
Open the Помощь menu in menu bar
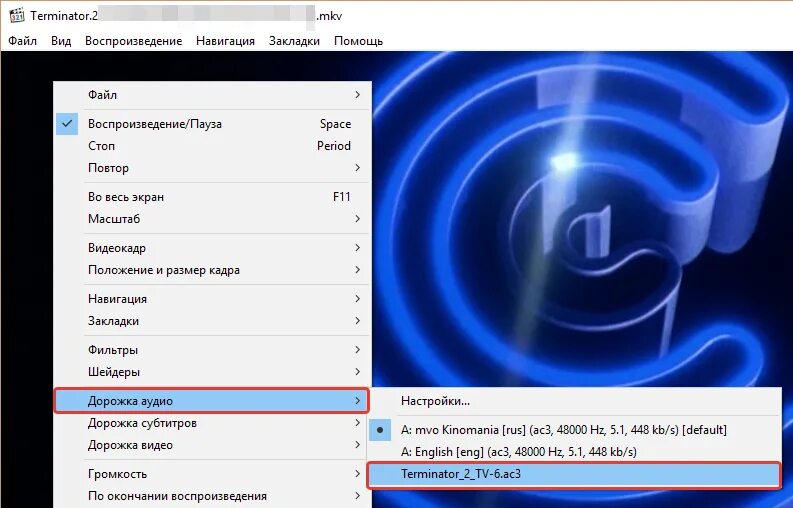coord(359,41)
